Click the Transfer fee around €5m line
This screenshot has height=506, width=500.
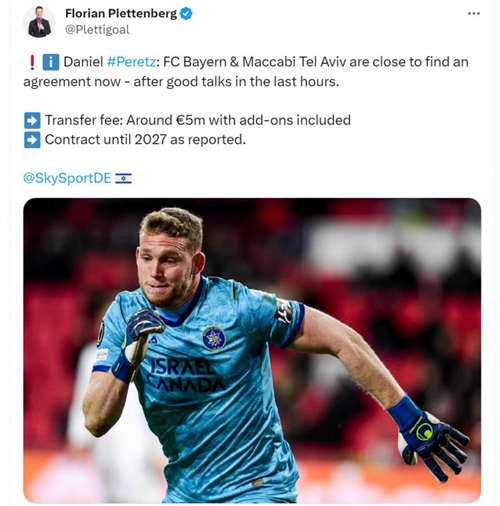(198, 120)
